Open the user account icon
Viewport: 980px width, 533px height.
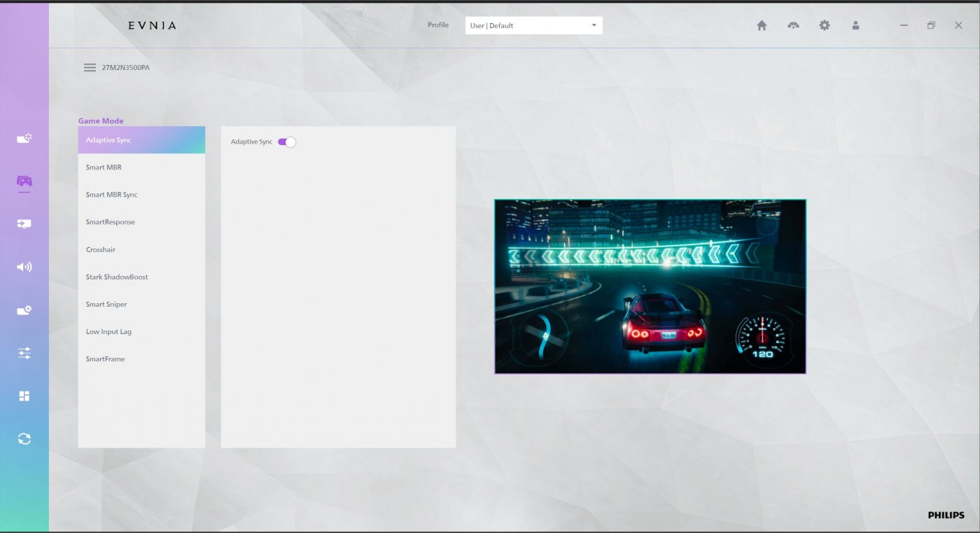tap(855, 25)
